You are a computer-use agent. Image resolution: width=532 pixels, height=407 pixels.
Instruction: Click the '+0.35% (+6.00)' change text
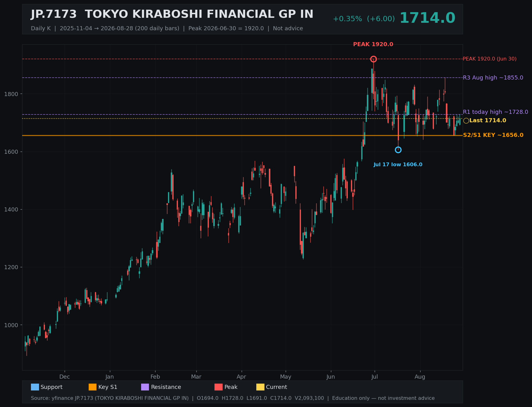(364, 19)
